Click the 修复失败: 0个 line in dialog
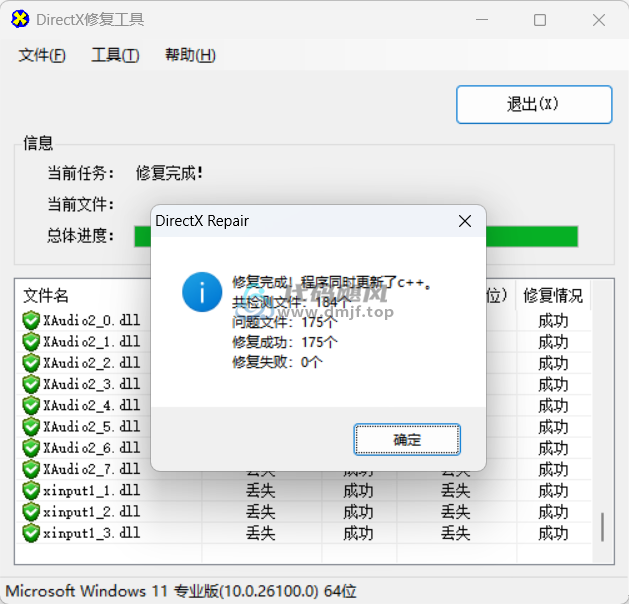Image resolution: width=629 pixels, height=604 pixels. pyautogui.click(x=277, y=362)
